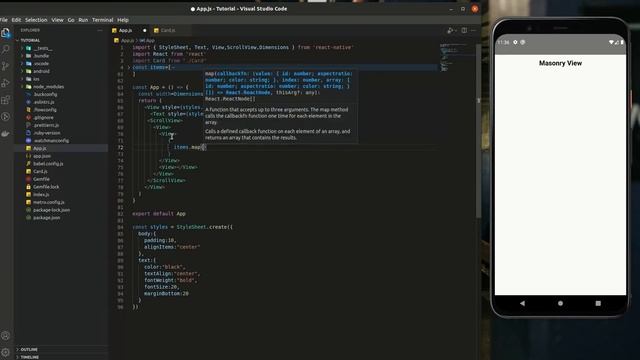Open index.js file
Image resolution: width=640 pixels, height=360 pixels.
(41, 195)
